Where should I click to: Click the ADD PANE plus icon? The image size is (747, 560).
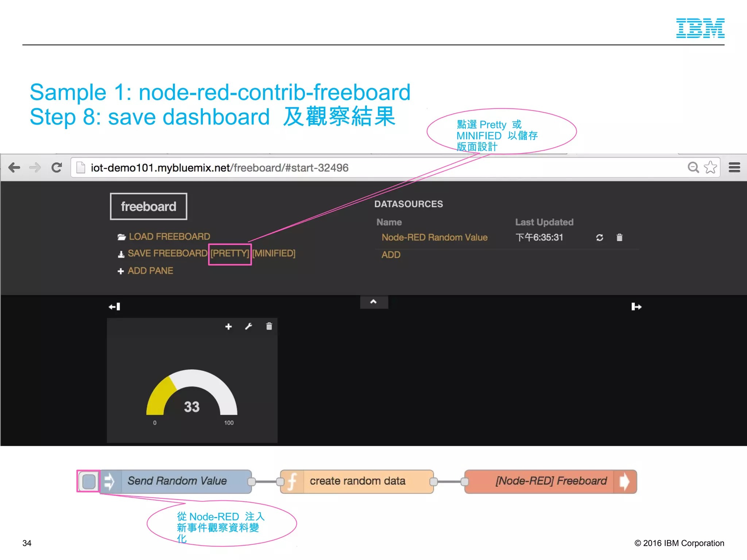click(x=121, y=271)
